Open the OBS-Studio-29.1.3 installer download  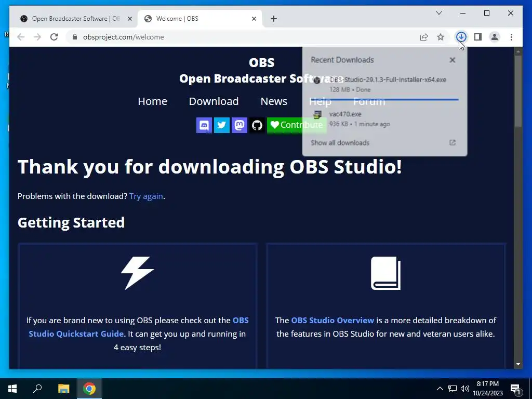click(x=384, y=84)
